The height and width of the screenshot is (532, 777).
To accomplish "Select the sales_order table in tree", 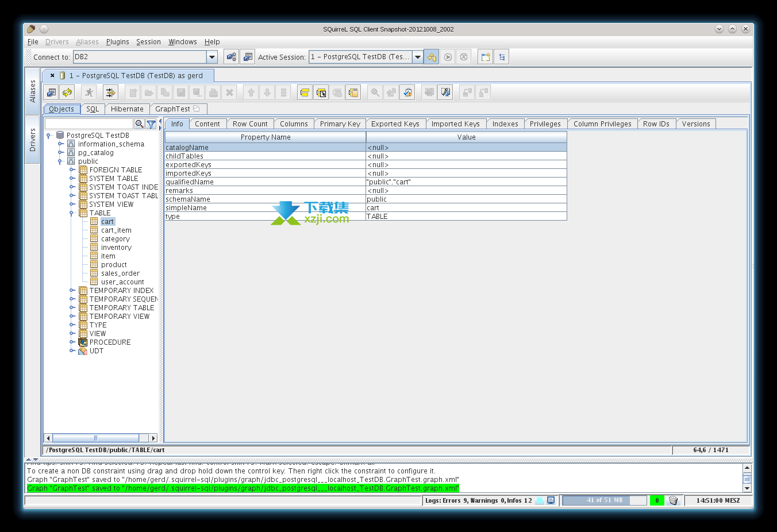I will point(120,273).
